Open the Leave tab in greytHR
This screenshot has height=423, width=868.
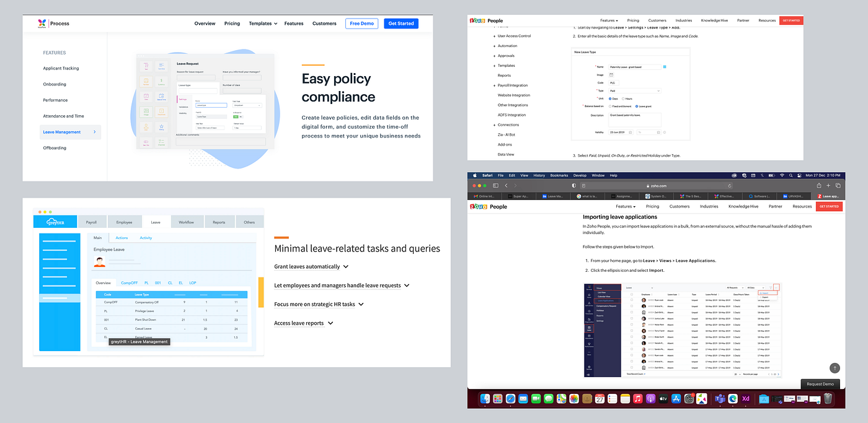coord(156,222)
